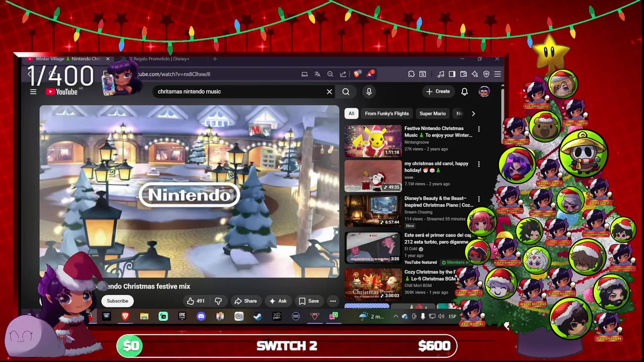The height and width of the screenshot is (362, 644).
Task: Click the zoom magnifier in address bar
Action: point(330,74)
